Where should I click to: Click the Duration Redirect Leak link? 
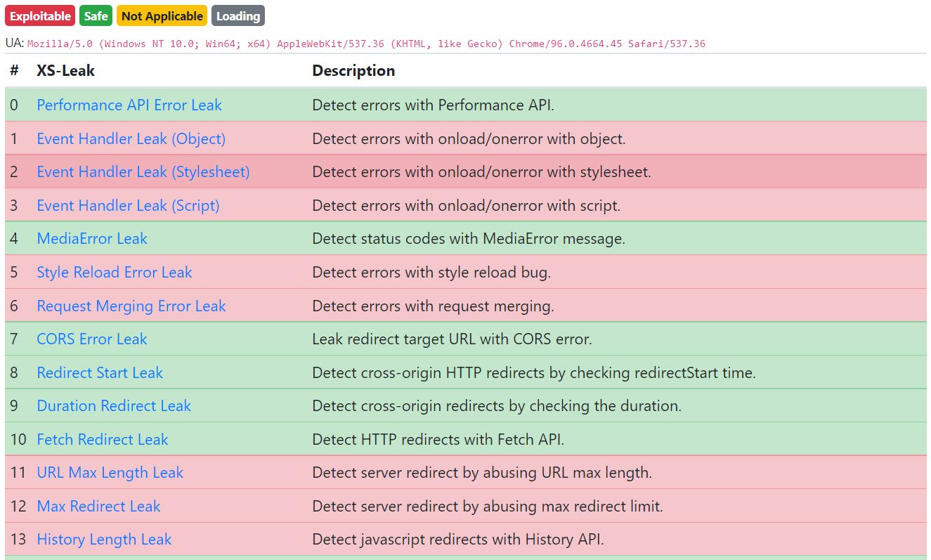114,406
